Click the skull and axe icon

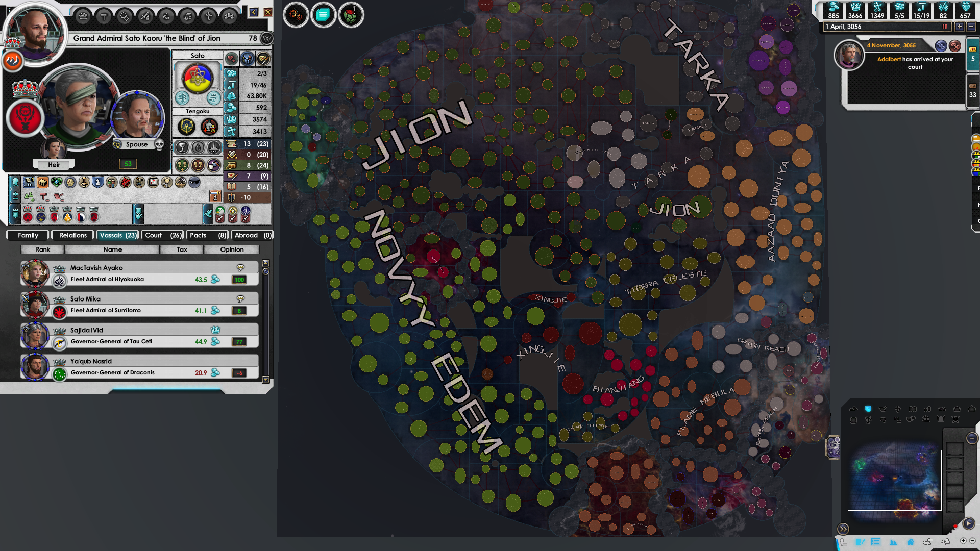tap(214, 165)
